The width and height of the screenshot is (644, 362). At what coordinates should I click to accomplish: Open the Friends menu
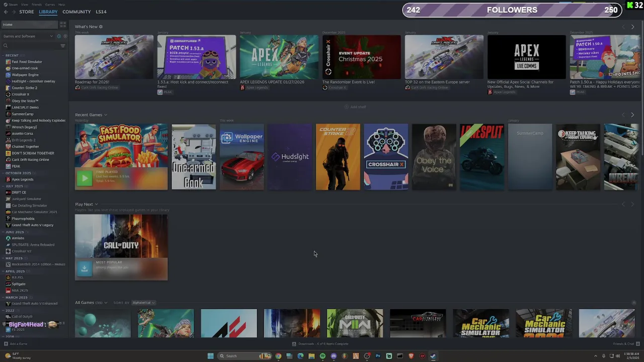point(37,4)
